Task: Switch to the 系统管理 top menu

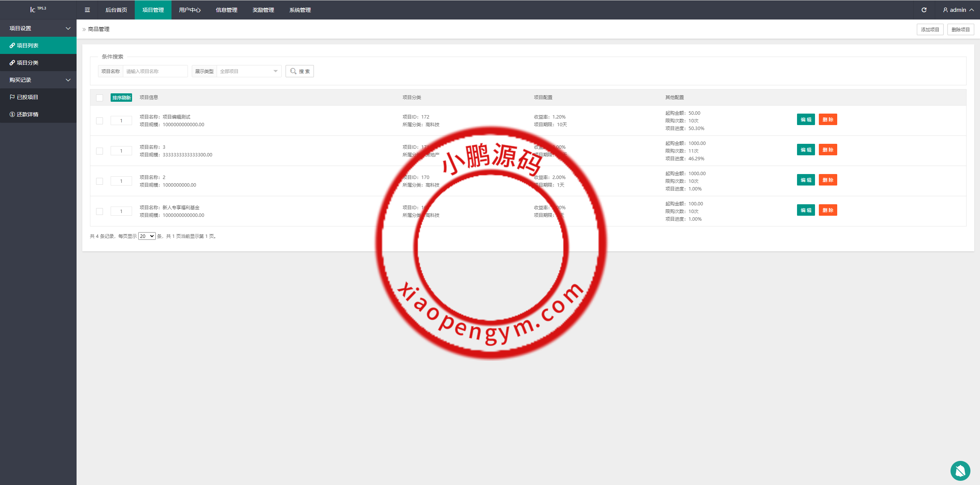Action: pos(300,10)
